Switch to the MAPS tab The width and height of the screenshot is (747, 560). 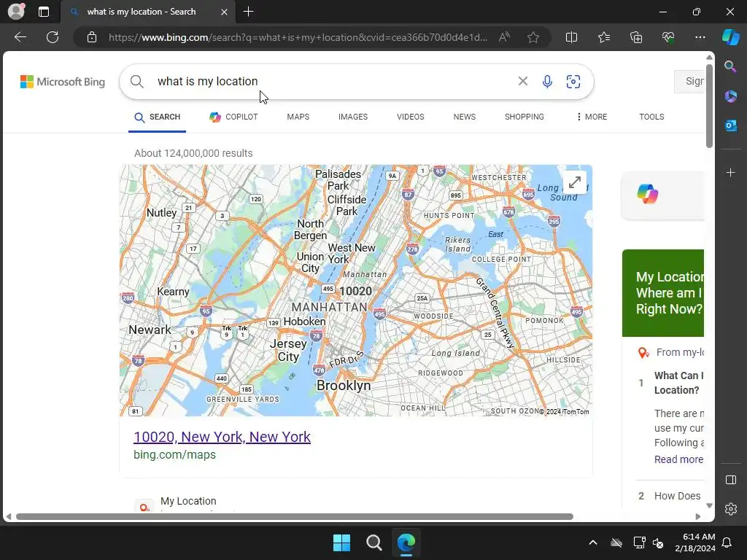[298, 117]
